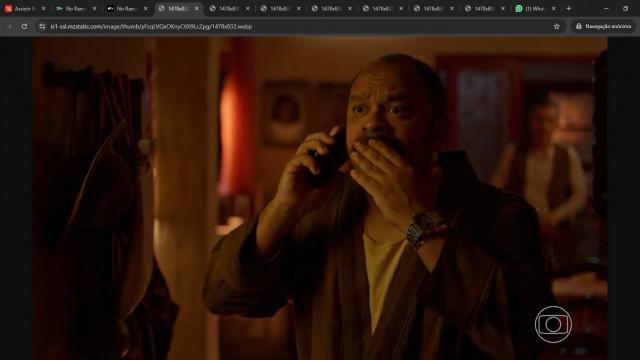Switch to the second tab with green arrow icon
Image resolution: width=640 pixels, height=360 pixels.
[x=72, y=9]
